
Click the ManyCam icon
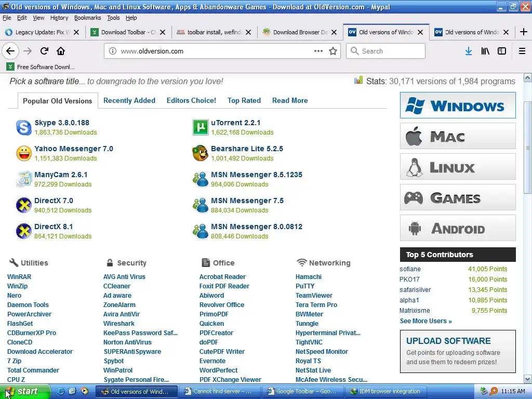coord(24,179)
